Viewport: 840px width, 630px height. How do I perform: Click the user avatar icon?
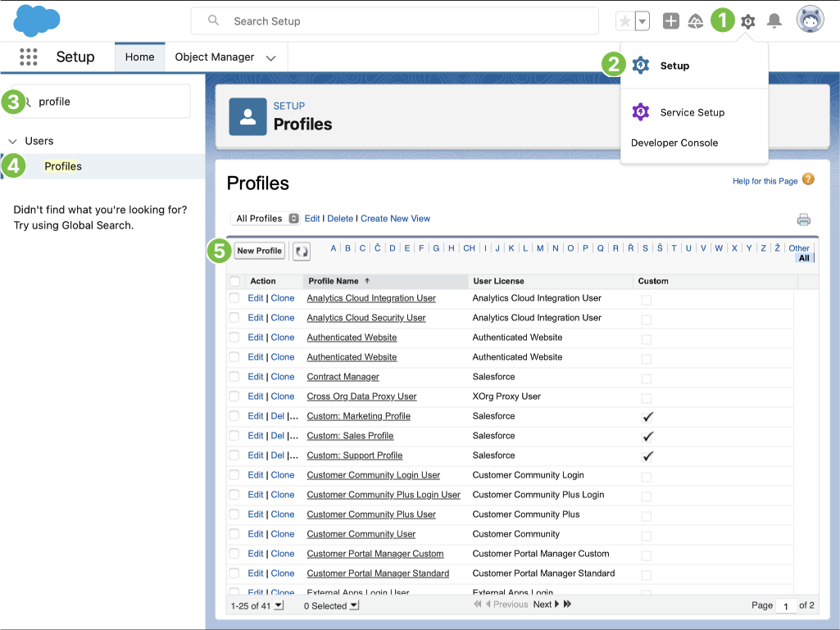pyautogui.click(x=810, y=20)
